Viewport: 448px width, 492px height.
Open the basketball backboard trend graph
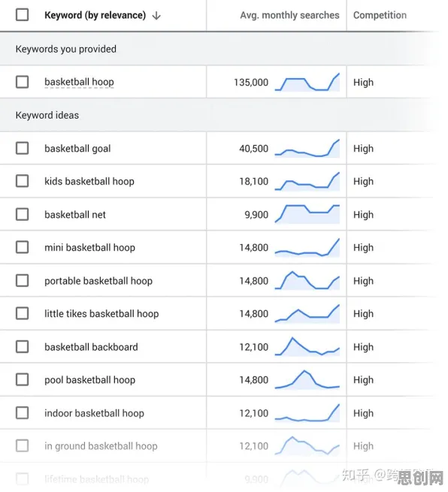tap(307, 347)
